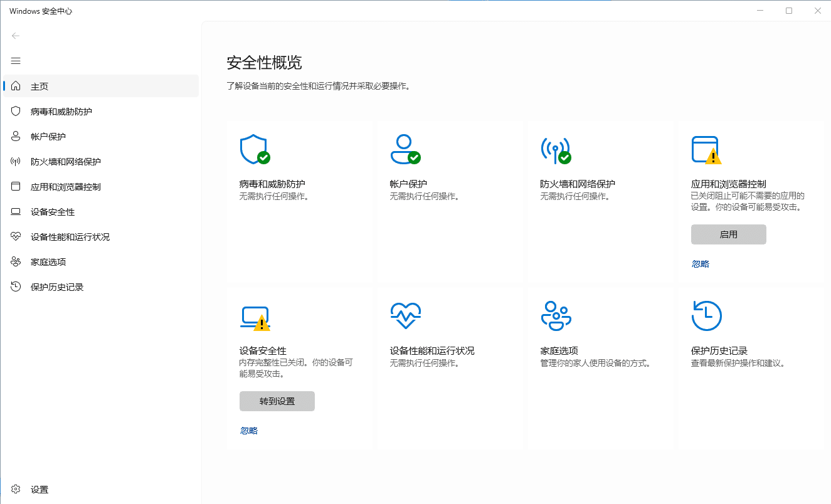
Task: Open 主页 in the sidebar
Action: click(x=101, y=86)
